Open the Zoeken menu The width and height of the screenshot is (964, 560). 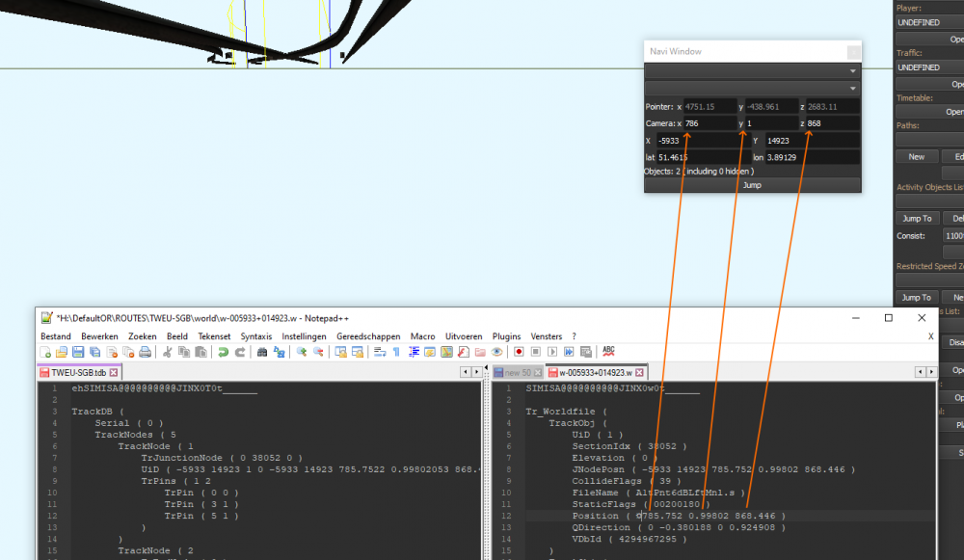coord(141,336)
